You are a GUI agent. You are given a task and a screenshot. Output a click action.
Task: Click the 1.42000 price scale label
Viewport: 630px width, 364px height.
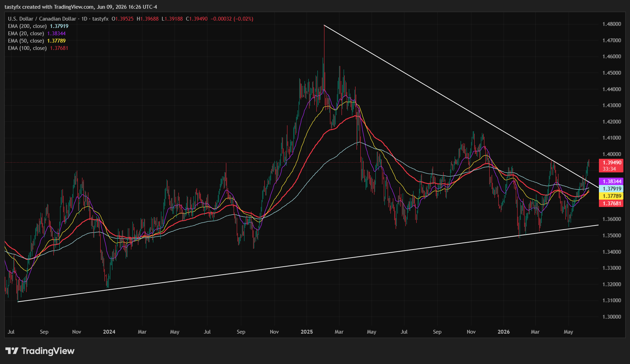click(612, 122)
